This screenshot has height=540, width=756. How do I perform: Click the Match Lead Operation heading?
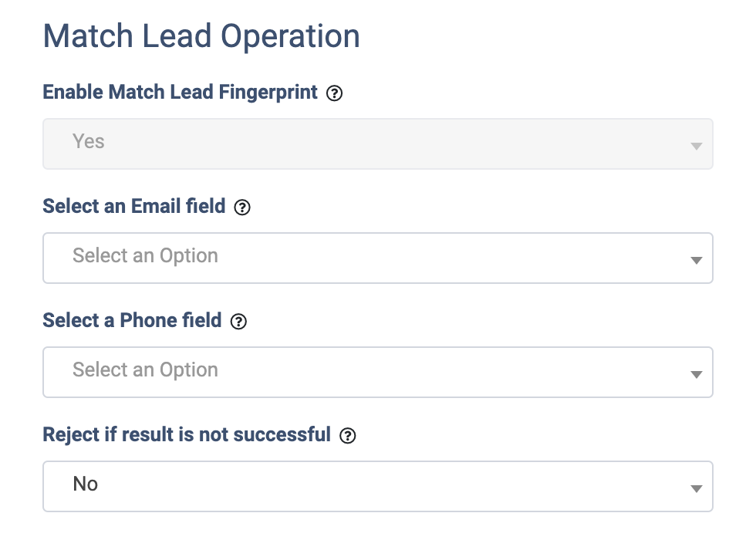point(201,36)
